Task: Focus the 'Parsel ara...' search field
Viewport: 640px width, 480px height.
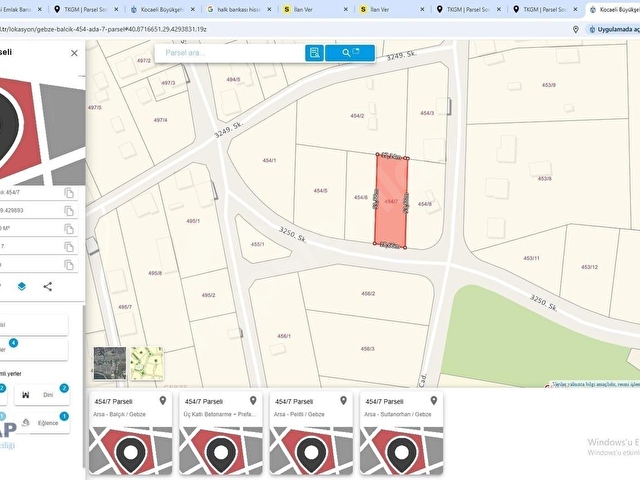Action: click(230, 53)
